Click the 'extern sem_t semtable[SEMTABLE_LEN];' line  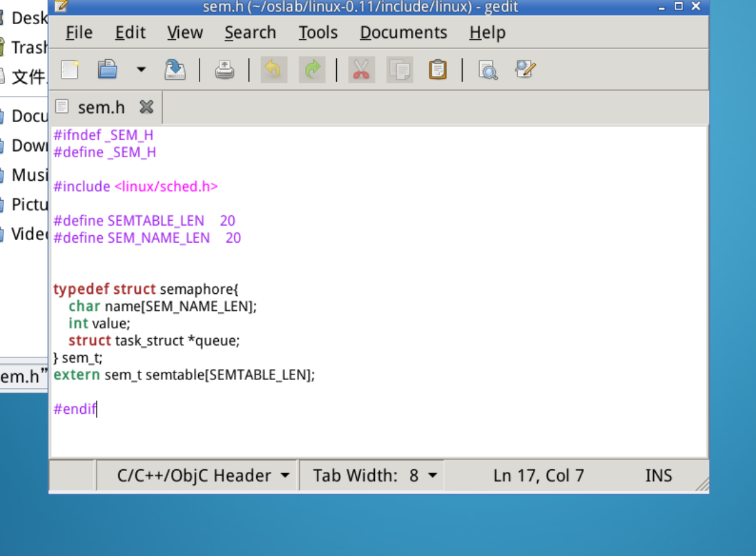click(x=184, y=375)
